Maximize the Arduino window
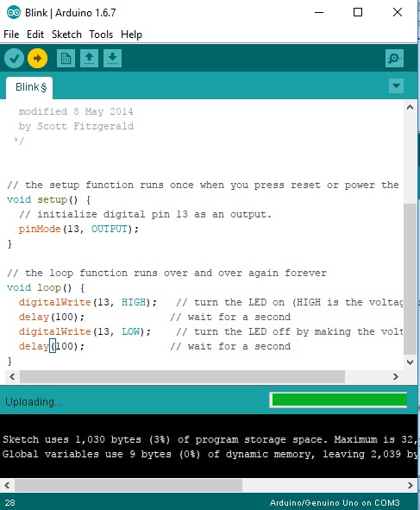This screenshot has height=510, width=420. [358, 13]
